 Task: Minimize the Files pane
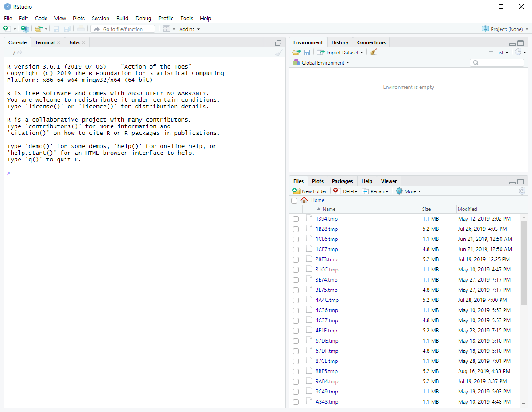click(513, 183)
